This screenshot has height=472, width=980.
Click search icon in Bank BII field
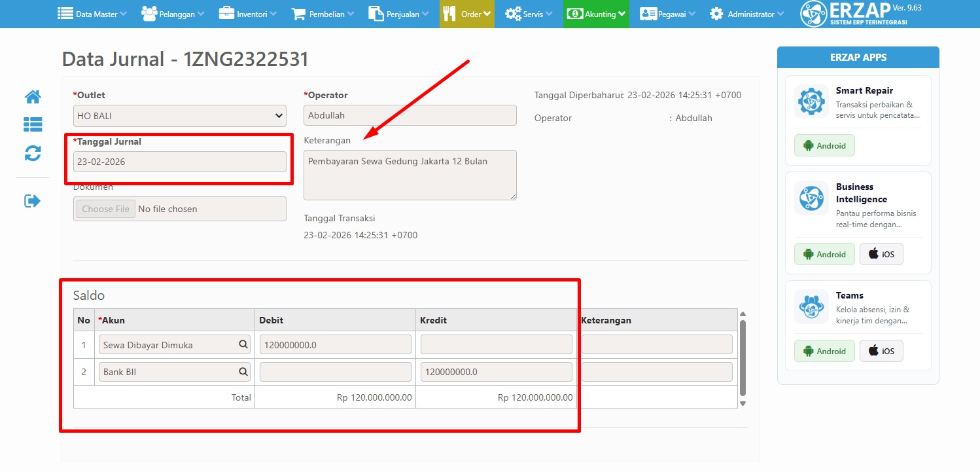click(243, 372)
